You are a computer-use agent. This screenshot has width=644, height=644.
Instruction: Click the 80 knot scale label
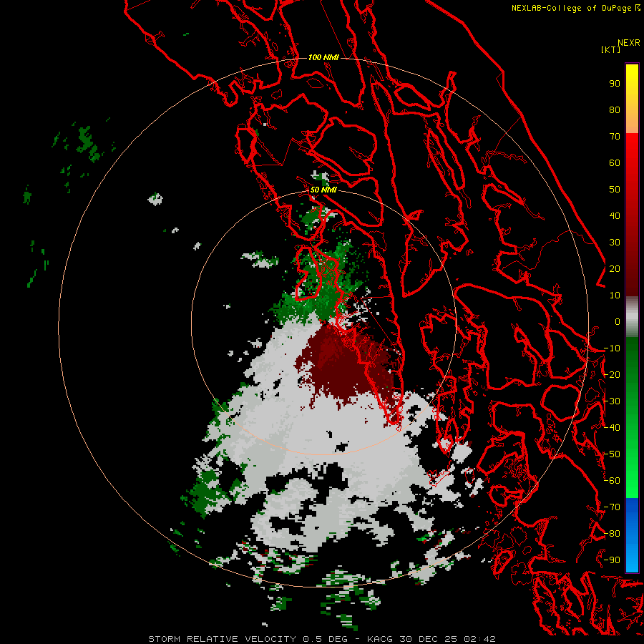[615, 110]
